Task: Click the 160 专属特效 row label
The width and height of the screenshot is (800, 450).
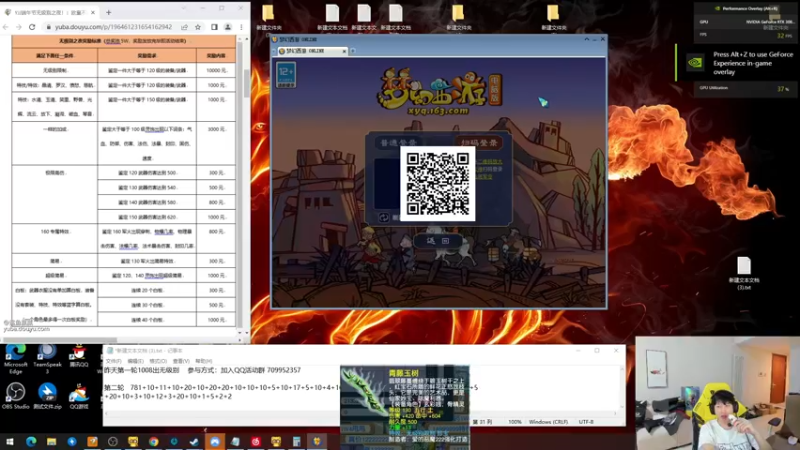Action: click(55, 232)
